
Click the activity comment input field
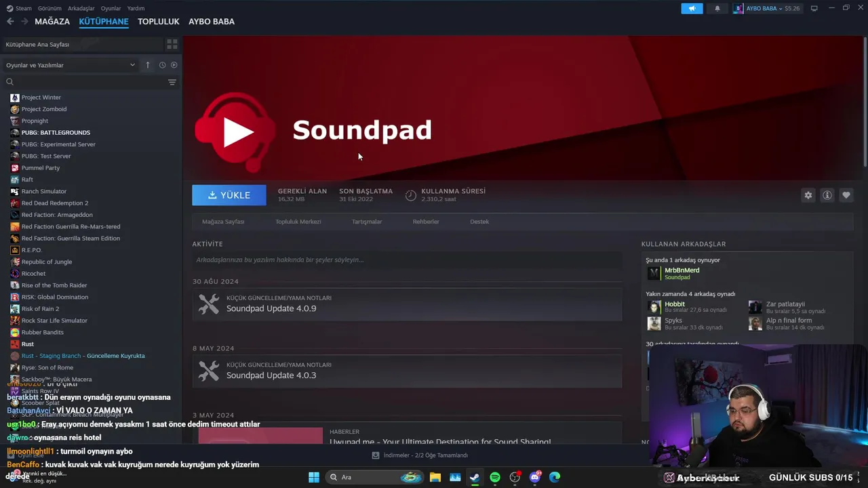click(407, 260)
